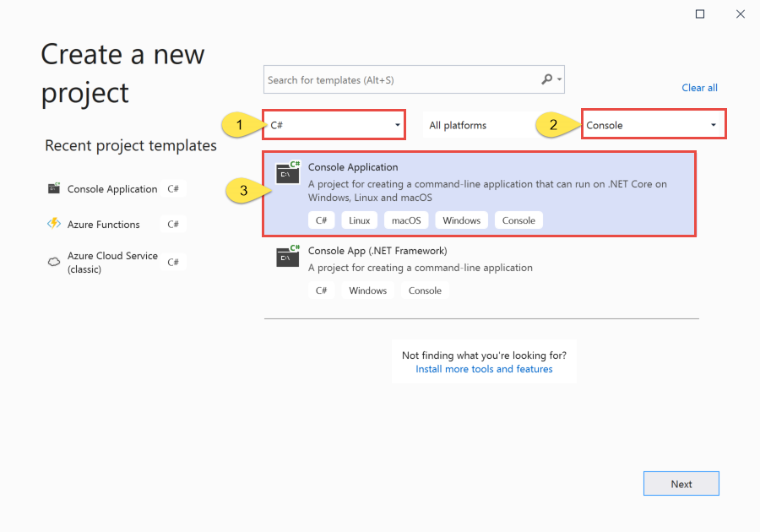This screenshot has height=532, width=760.
Task: Click the search magnifier icon
Action: pos(546,79)
